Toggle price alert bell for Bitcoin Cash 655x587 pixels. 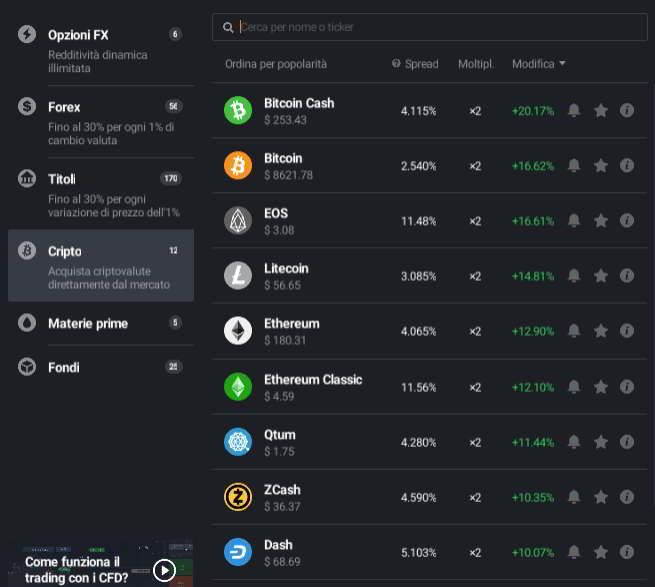click(x=574, y=110)
